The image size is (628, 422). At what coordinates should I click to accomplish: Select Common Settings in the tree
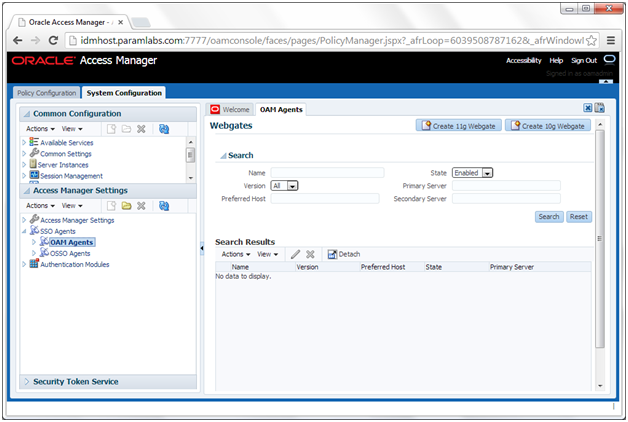[66, 154]
